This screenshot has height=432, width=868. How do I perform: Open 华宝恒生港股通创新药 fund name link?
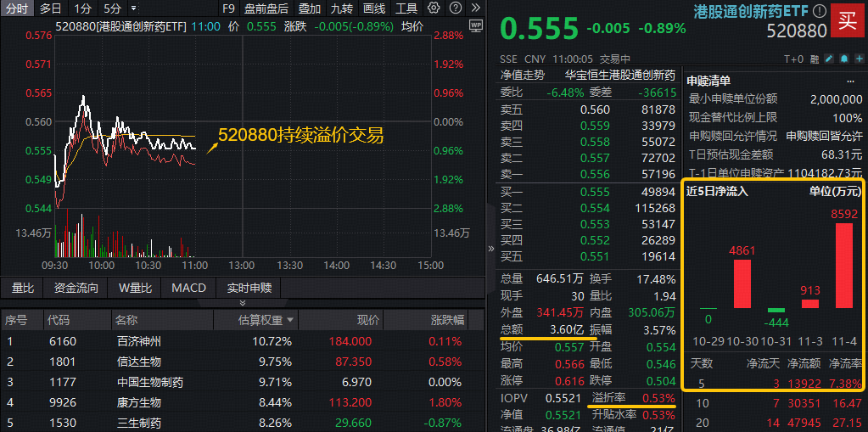pos(620,76)
